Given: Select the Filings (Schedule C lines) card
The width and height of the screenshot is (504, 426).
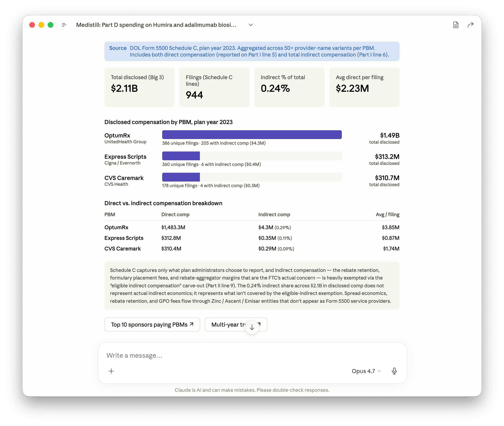Looking at the screenshot, I should (x=214, y=87).
